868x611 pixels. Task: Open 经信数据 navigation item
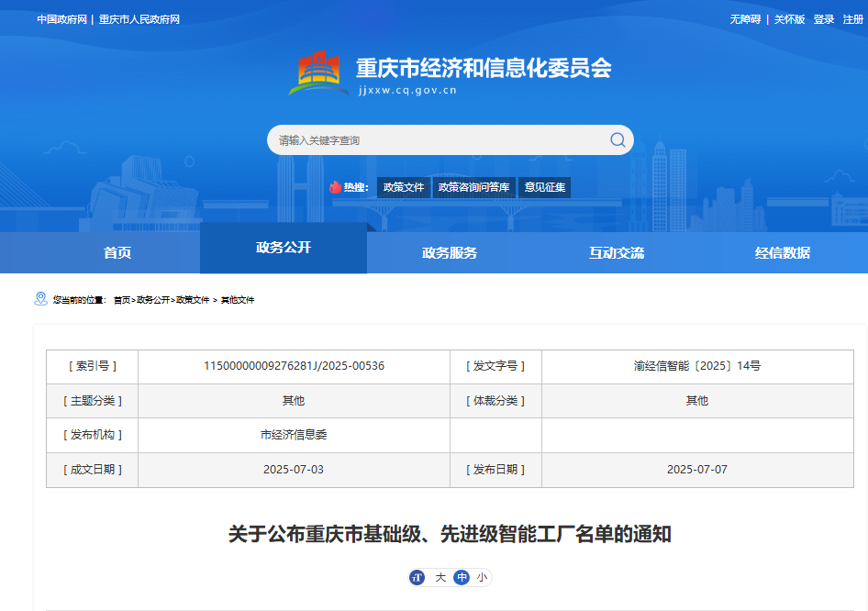click(783, 252)
